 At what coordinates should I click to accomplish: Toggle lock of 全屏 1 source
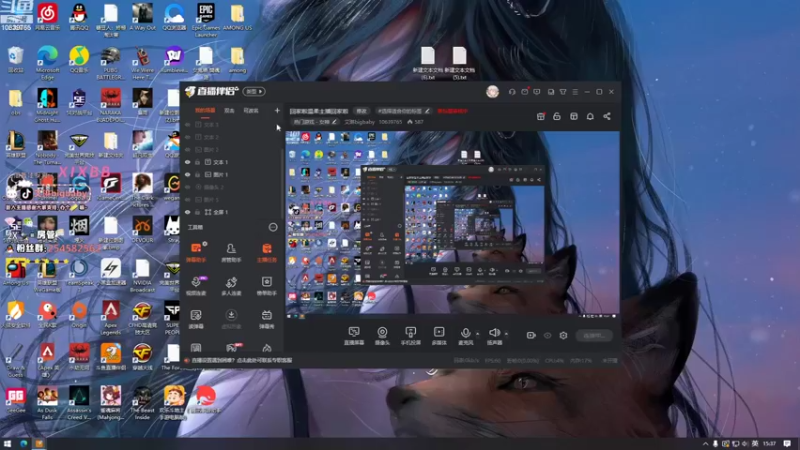coord(197,212)
